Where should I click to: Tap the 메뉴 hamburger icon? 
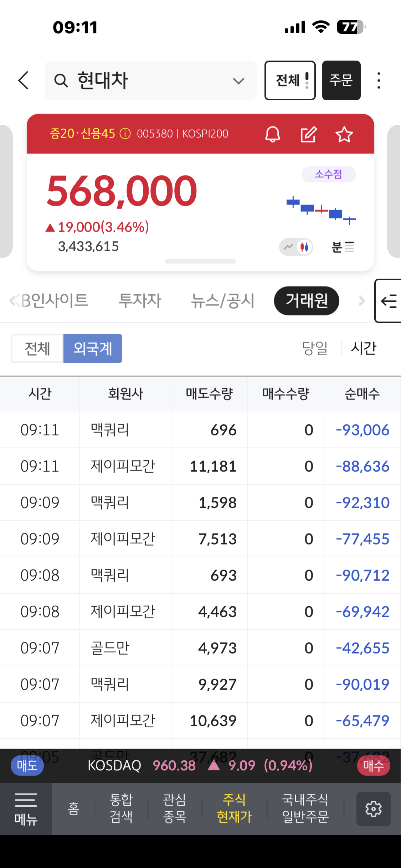point(26,808)
